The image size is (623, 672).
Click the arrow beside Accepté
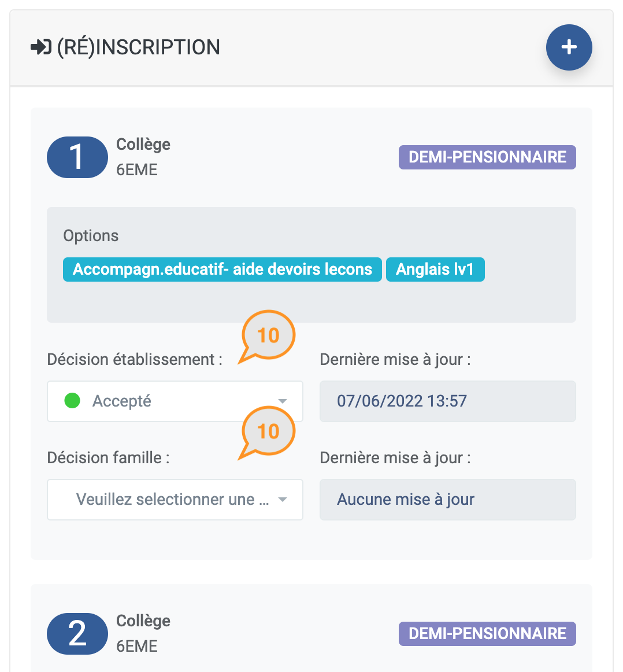[x=282, y=401]
